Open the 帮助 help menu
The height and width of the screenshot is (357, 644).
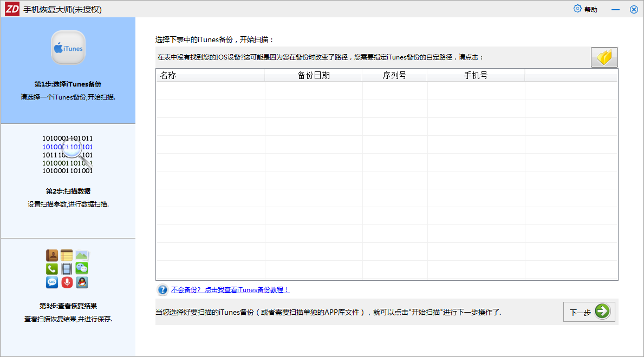point(586,9)
